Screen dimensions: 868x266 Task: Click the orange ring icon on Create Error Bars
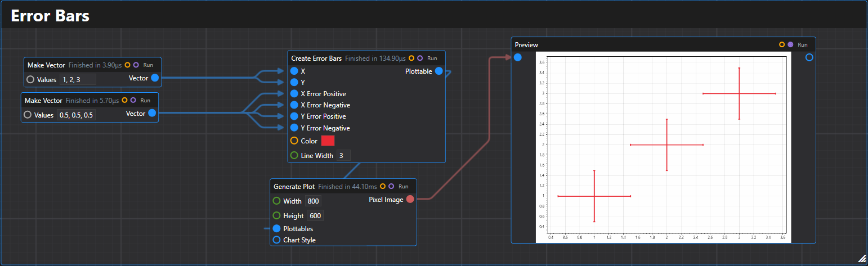pos(411,58)
